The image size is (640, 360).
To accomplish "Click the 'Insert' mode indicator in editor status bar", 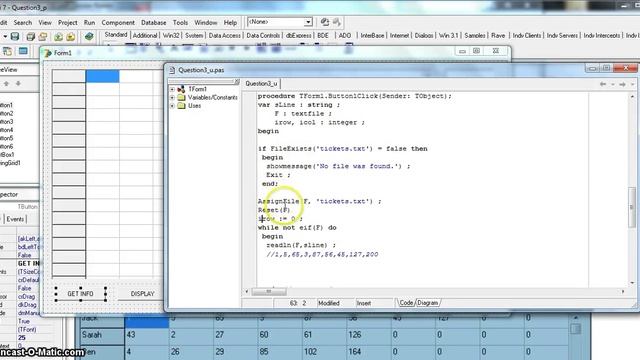I will pos(364,303).
